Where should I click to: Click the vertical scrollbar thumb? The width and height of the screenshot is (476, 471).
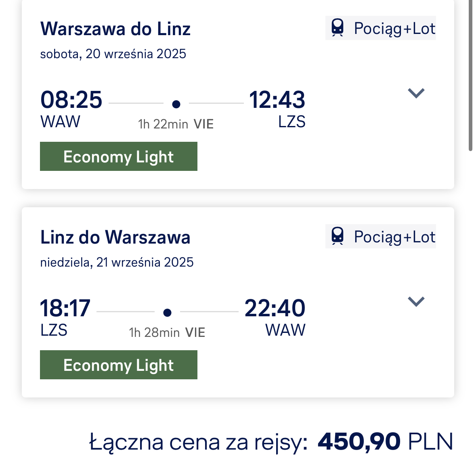tap(470, 75)
